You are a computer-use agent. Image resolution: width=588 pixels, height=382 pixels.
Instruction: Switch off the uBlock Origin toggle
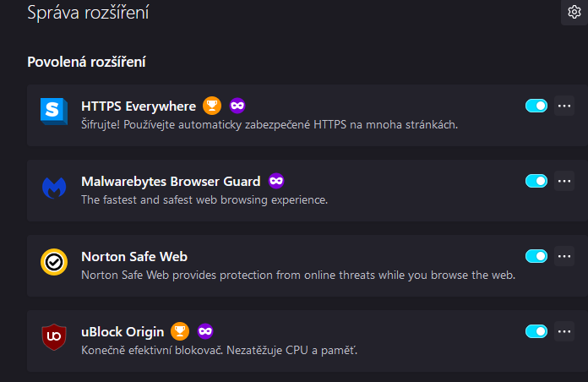536,330
